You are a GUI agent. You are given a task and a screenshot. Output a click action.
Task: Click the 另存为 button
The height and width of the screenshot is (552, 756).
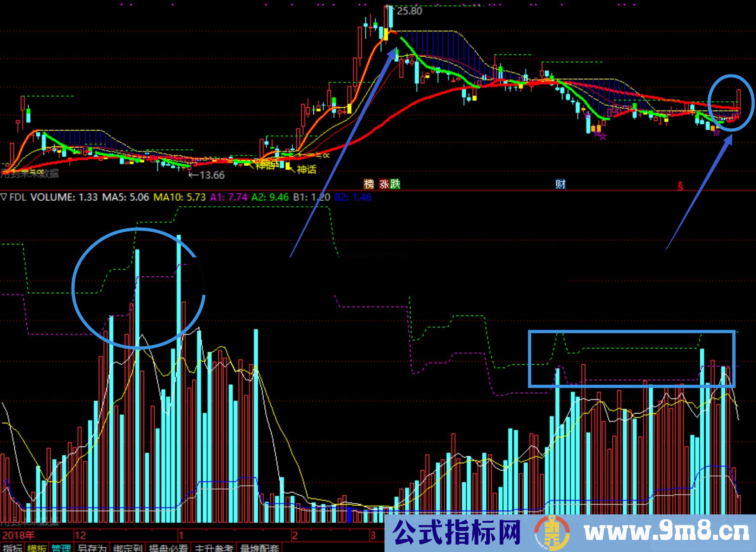[x=92, y=548]
